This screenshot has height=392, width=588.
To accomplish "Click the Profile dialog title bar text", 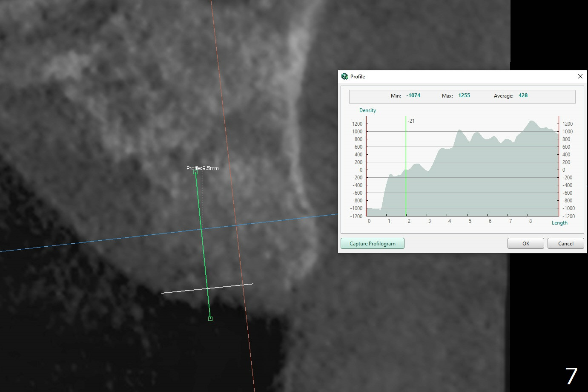I will (358, 77).
